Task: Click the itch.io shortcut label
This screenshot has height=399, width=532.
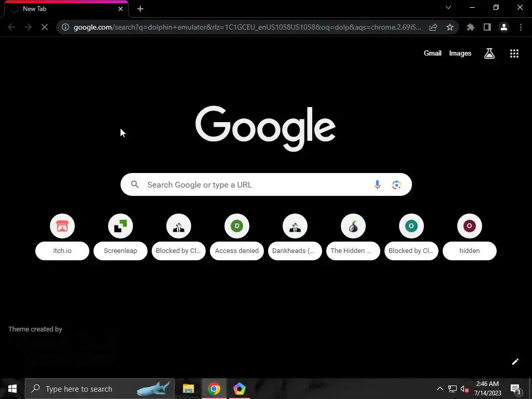Action: 62,251
